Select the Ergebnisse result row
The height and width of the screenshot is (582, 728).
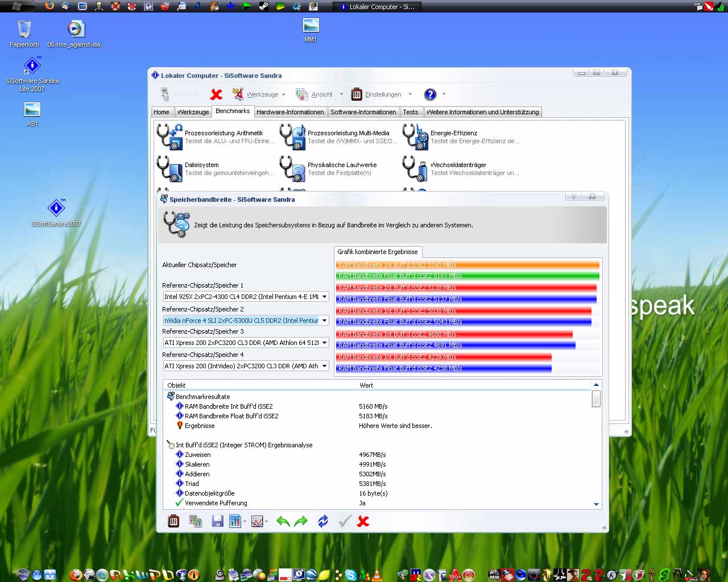pyautogui.click(x=200, y=426)
